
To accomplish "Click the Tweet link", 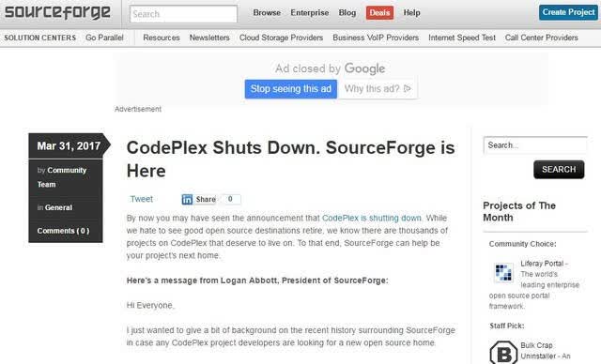I will click(x=142, y=199).
